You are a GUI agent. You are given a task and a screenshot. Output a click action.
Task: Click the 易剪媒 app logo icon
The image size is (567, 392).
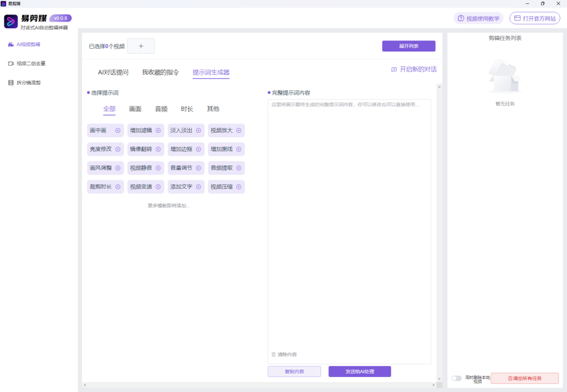click(x=11, y=22)
